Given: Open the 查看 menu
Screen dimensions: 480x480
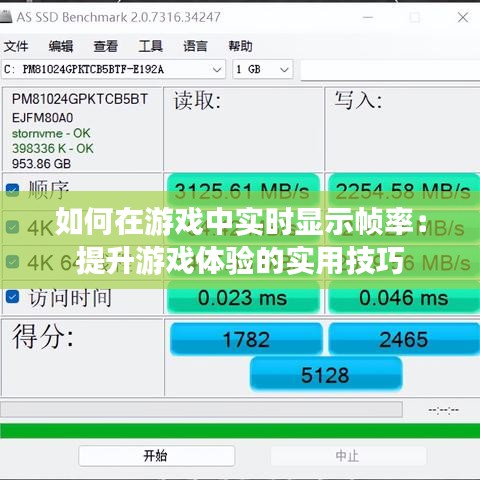Looking at the screenshot, I should (105, 46).
